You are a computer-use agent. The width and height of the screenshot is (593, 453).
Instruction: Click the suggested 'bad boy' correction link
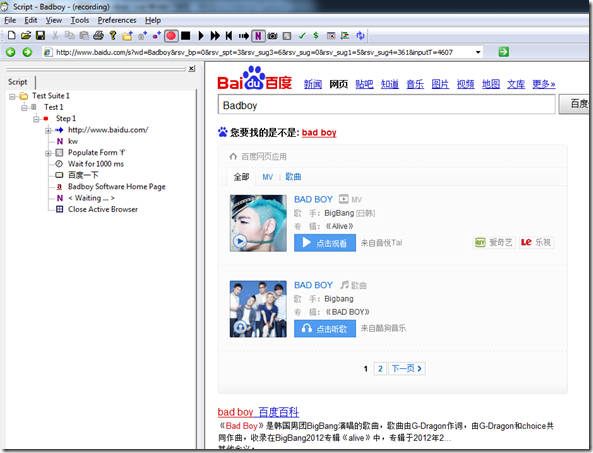tap(319, 133)
